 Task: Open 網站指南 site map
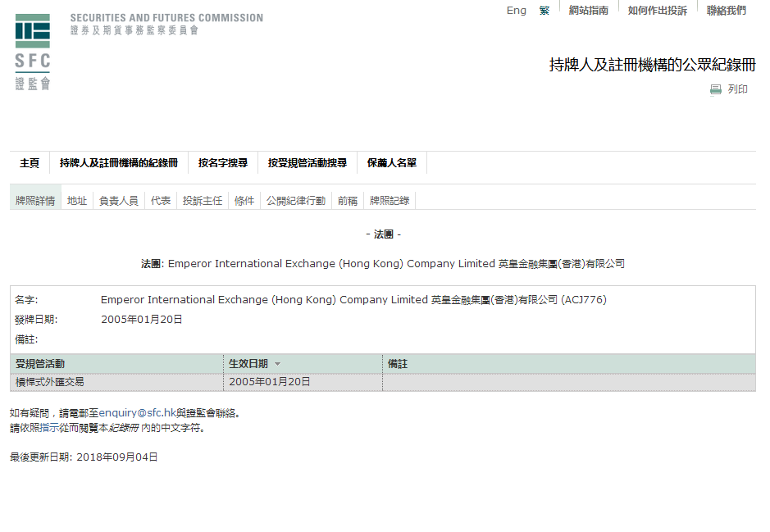click(x=588, y=11)
